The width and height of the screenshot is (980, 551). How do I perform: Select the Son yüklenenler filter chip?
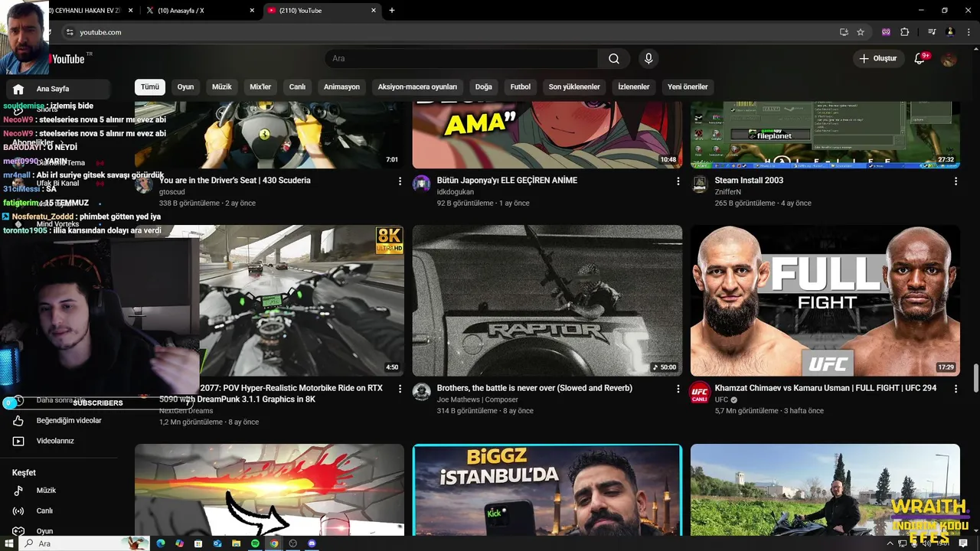tap(574, 86)
